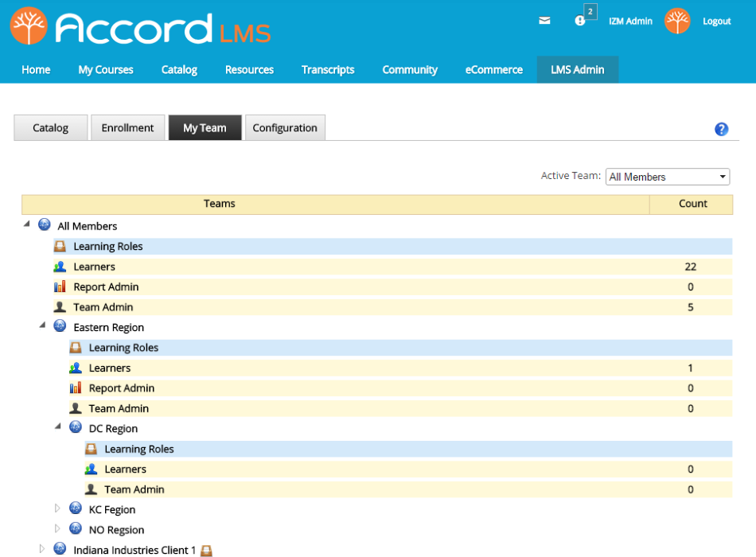Open the Active Team dropdown
The width and height of the screenshot is (756, 557).
(x=668, y=177)
